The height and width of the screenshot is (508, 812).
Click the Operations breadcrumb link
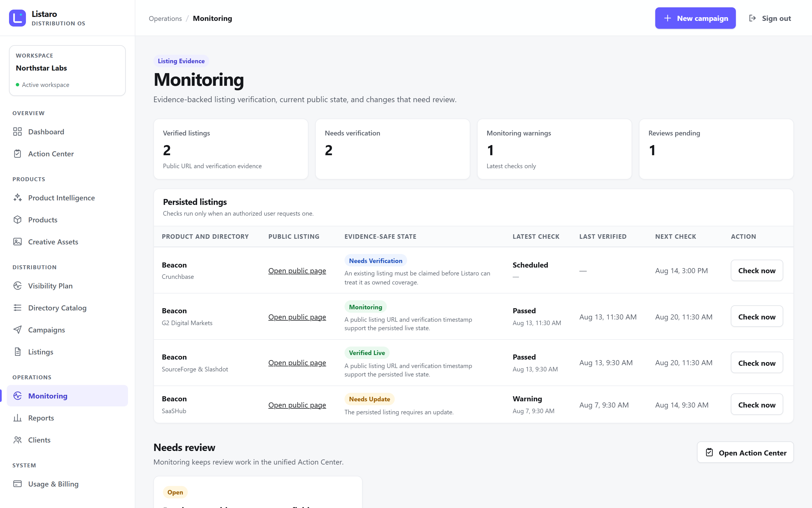(165, 18)
